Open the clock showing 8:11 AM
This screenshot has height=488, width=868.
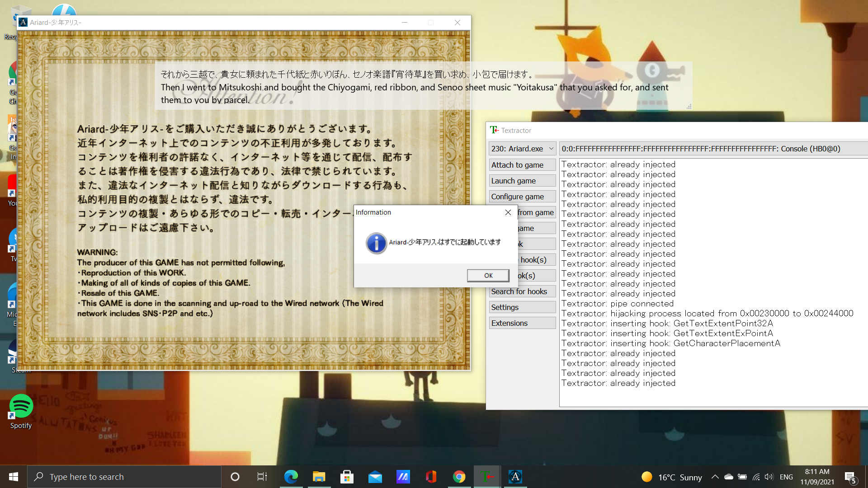tap(817, 477)
